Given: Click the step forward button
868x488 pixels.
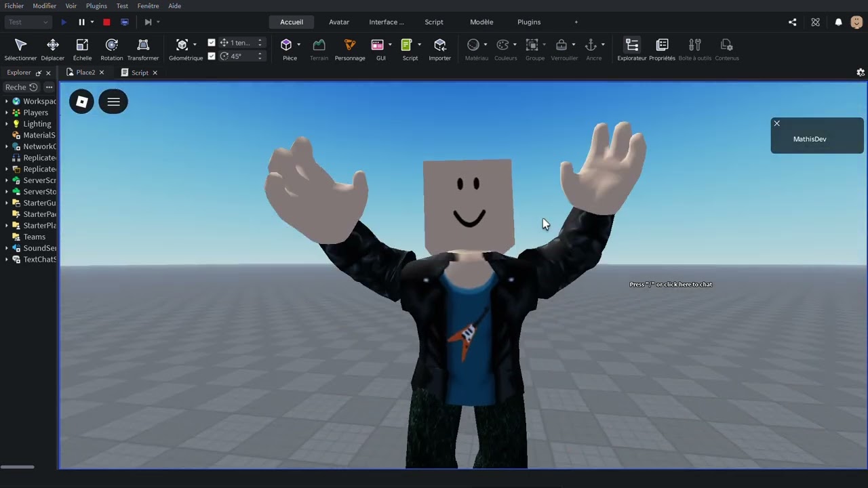Looking at the screenshot, I should [148, 22].
